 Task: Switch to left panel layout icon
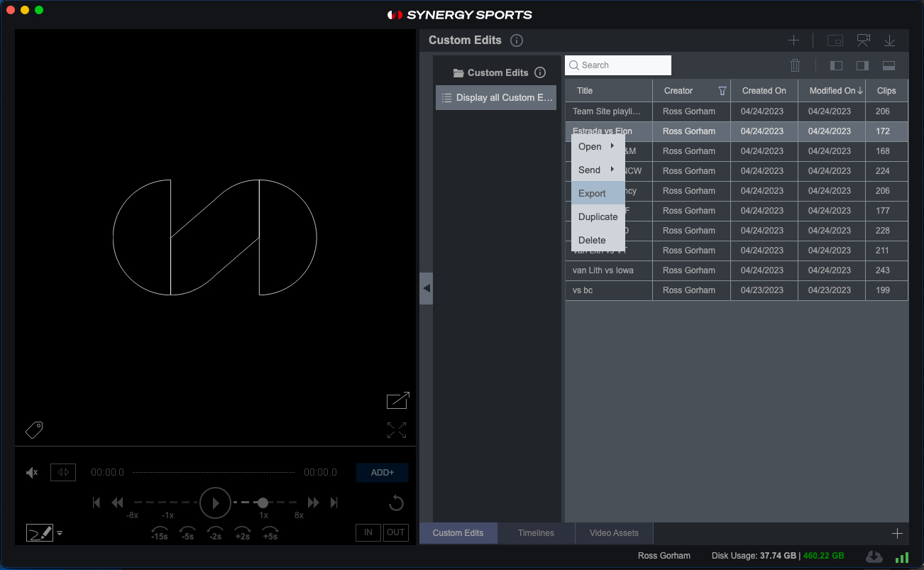[837, 65]
